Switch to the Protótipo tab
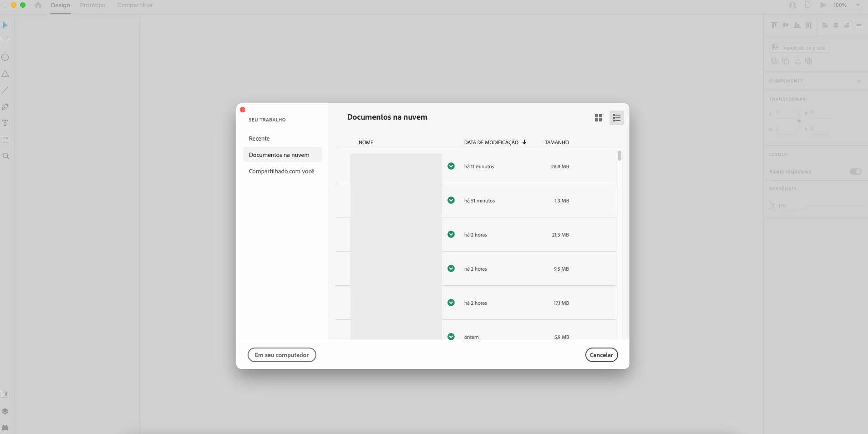 [x=93, y=5]
